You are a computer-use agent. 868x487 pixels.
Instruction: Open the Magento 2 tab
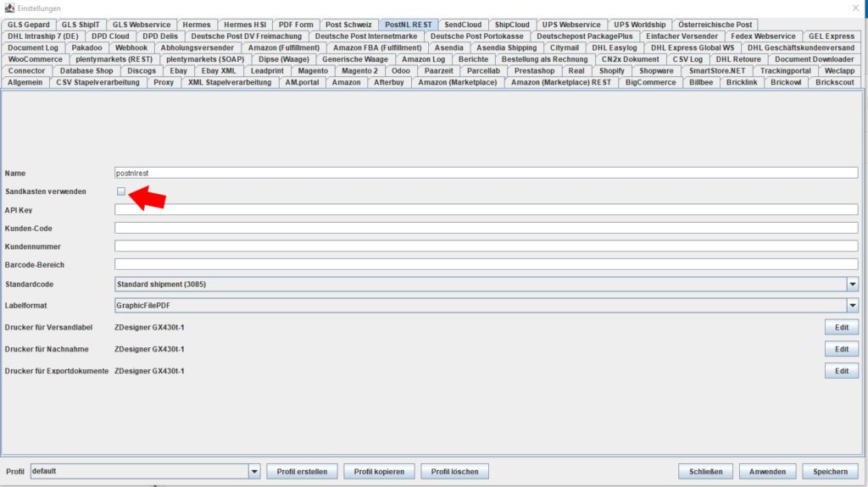pos(359,71)
